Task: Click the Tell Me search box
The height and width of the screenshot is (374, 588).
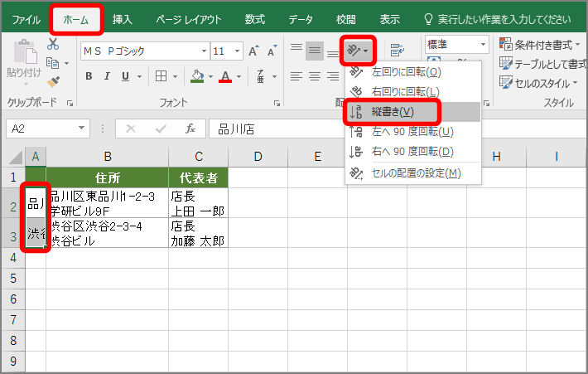Action: pos(498,19)
